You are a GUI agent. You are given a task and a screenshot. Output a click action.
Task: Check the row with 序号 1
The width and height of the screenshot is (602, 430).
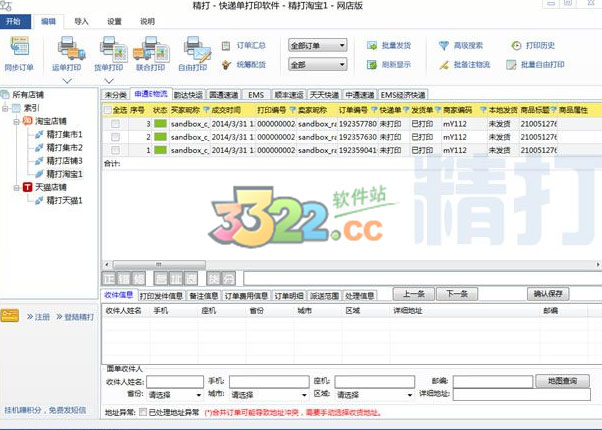tap(115, 150)
